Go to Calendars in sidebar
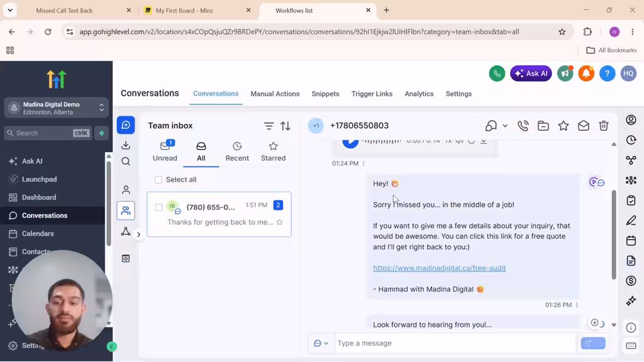The height and width of the screenshot is (362, 644). coord(38,234)
